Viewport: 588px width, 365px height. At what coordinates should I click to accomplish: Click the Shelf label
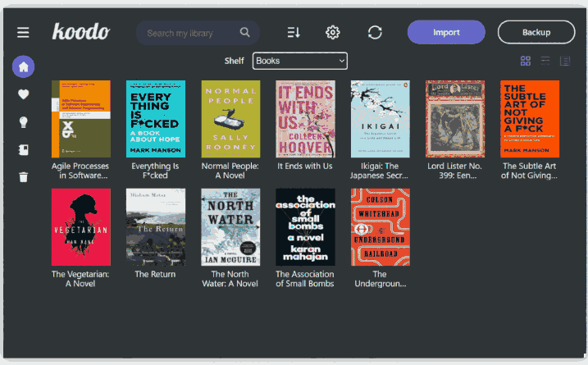coord(234,61)
